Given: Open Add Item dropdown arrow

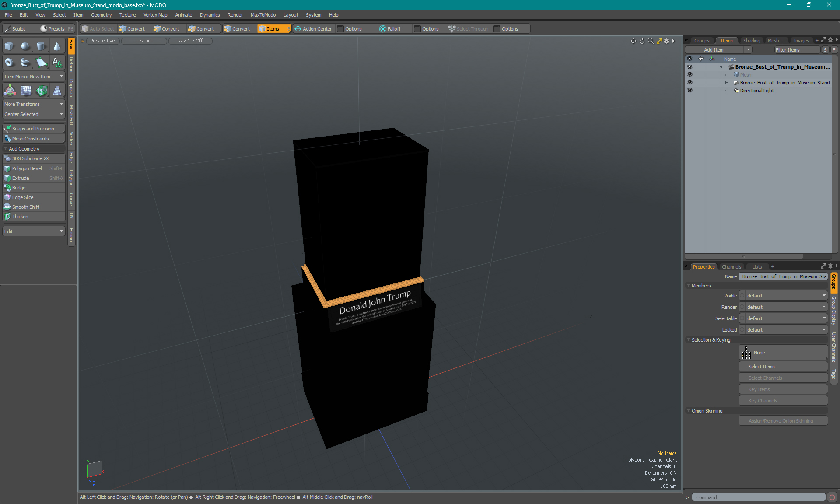Looking at the screenshot, I should (749, 50).
